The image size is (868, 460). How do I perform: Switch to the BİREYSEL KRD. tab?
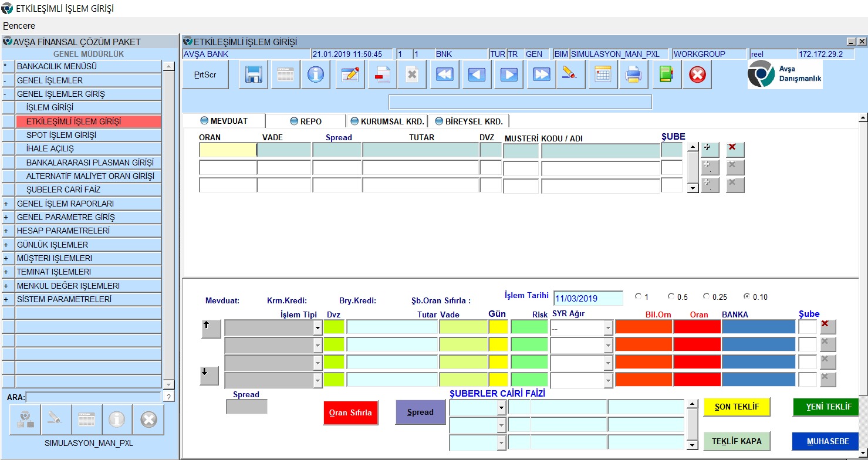coord(469,121)
